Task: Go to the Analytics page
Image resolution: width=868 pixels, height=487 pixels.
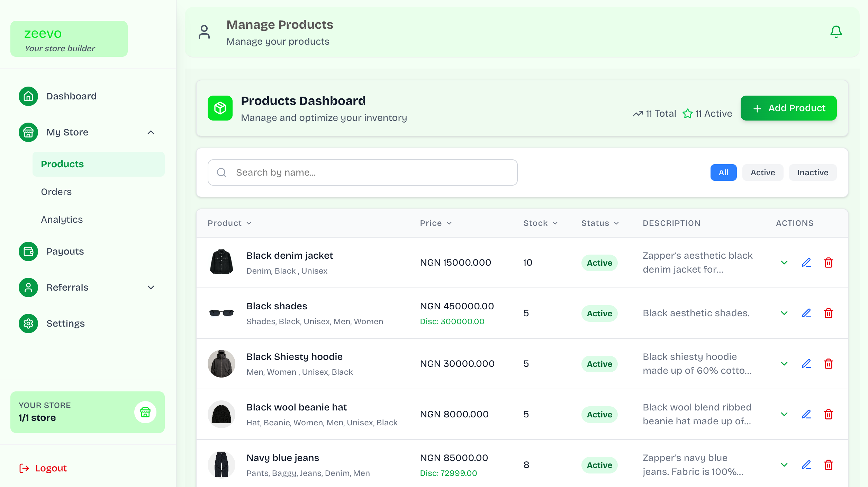Action: [62, 219]
